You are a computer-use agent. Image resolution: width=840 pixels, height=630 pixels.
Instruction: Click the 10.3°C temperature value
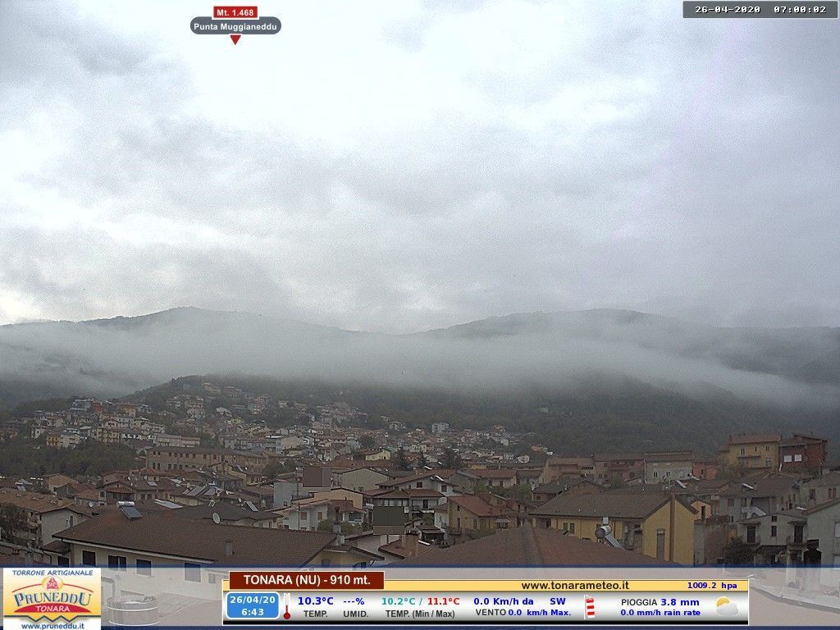pos(316,601)
